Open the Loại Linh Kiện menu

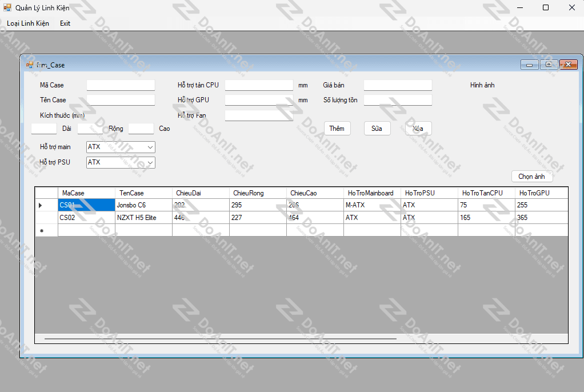click(x=28, y=23)
